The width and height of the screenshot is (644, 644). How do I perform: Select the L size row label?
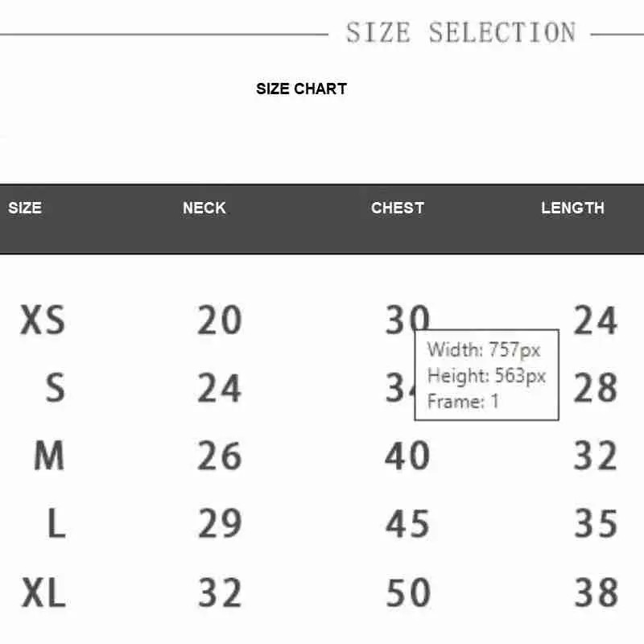[x=56, y=522]
